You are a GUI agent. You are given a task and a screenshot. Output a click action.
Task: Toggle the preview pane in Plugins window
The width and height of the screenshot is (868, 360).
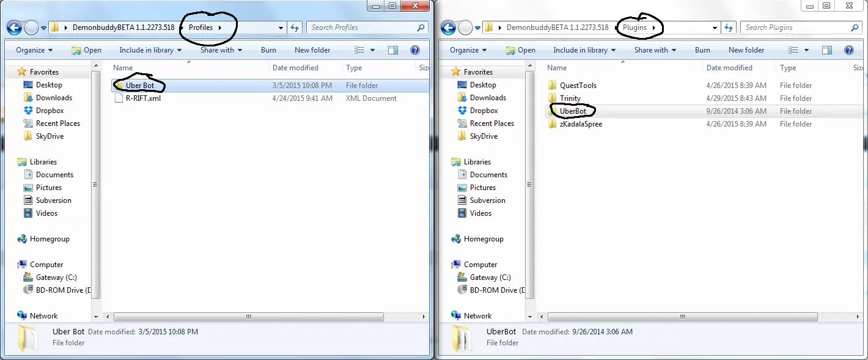pyautogui.click(x=827, y=50)
